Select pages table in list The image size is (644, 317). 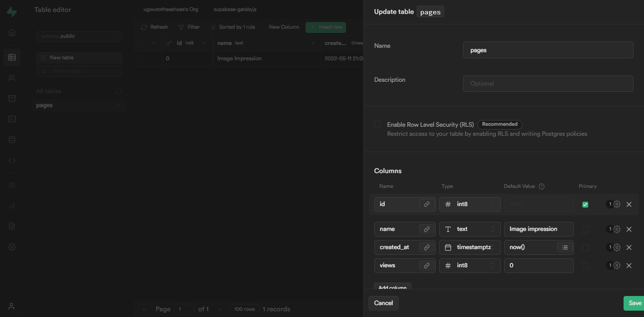(79, 105)
